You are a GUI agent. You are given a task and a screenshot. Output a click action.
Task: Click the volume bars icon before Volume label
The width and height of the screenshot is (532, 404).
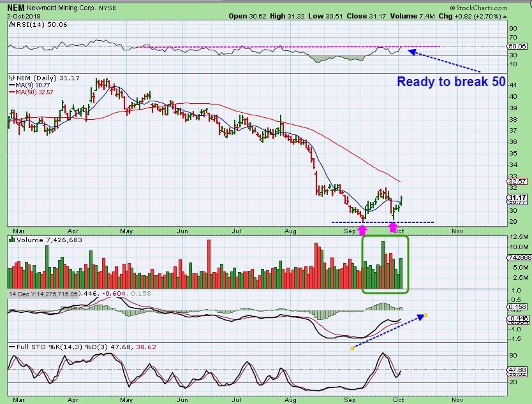11,240
